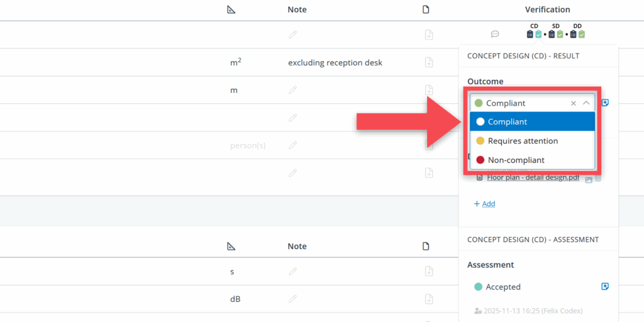This screenshot has width=644, height=322.
Task: Select the Compliant option in dropdown list
Action: pyautogui.click(x=507, y=122)
